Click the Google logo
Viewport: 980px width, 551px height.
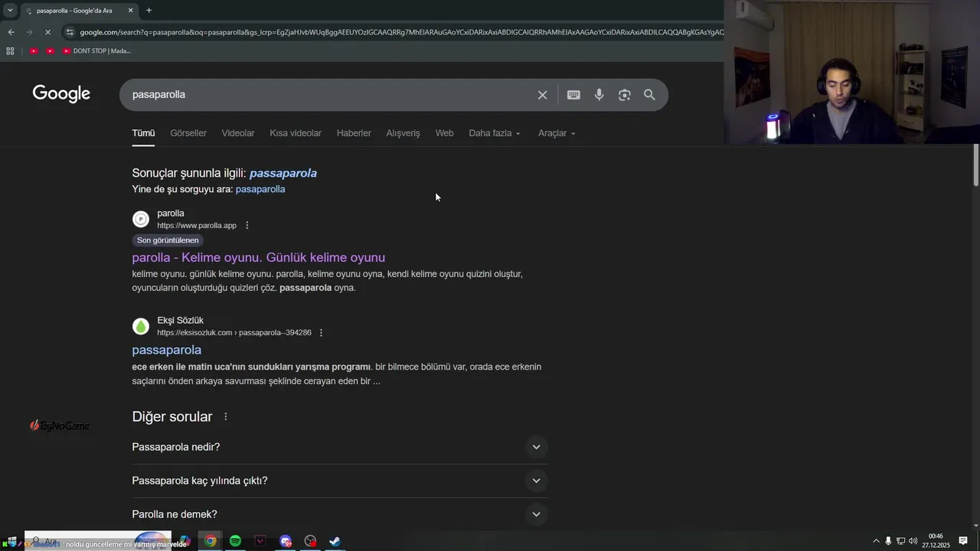coord(61,94)
